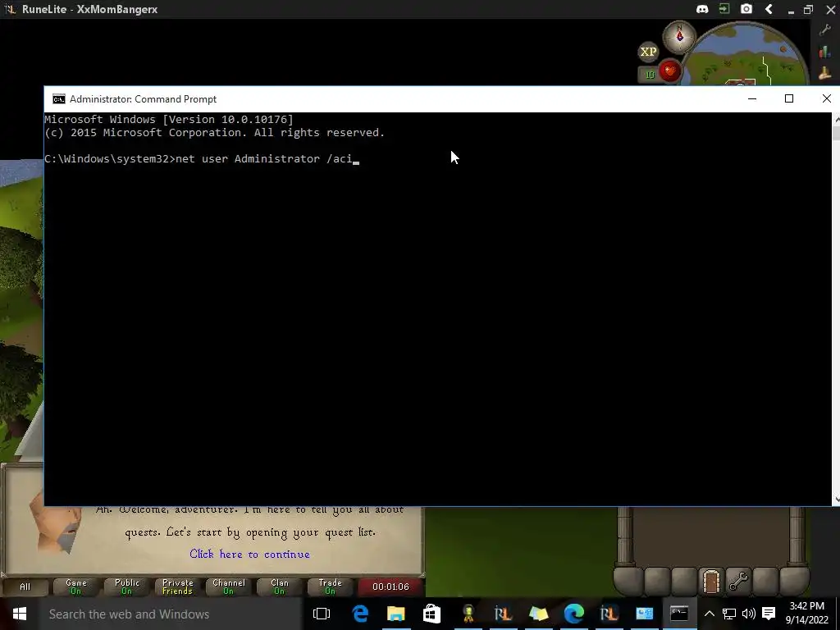This screenshot has width=840, height=630.
Task: Open Task View on the taskbar
Action: click(322, 614)
